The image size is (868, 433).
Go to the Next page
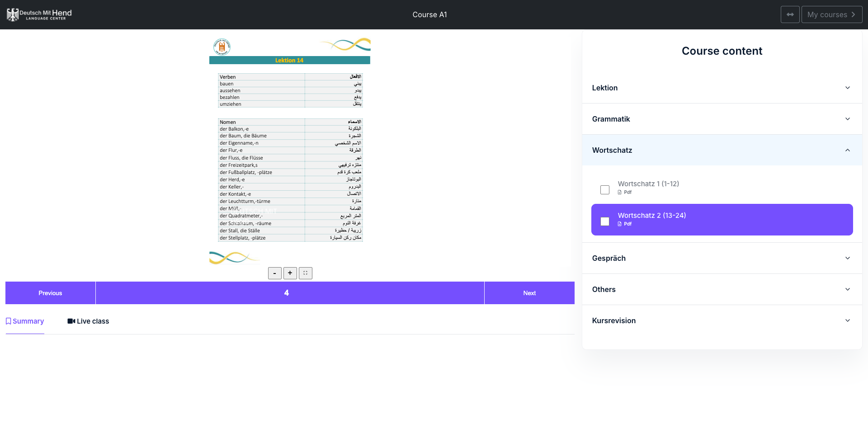point(529,293)
